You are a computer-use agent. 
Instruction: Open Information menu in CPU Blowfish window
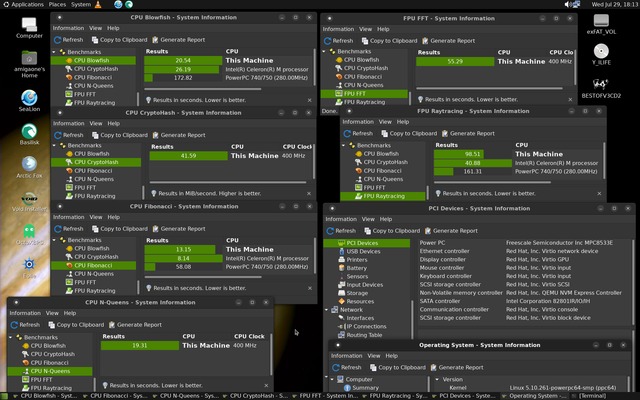click(68, 28)
